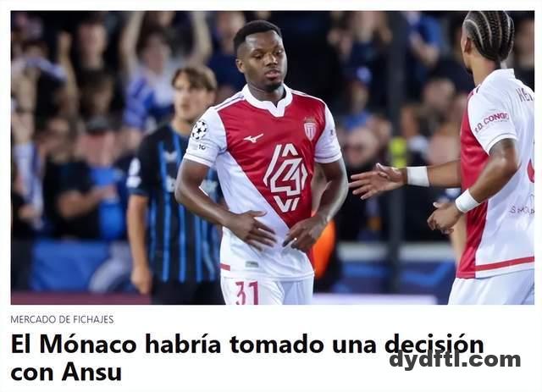Viewport: 542px width, 392px height.
Task: Open the MERCADO DE FICHAJES category label
Action: click(x=62, y=319)
